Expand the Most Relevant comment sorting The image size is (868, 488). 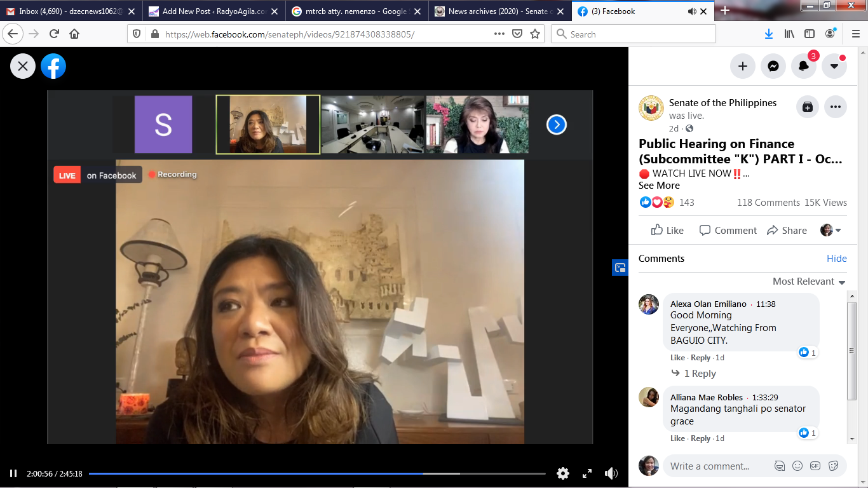pyautogui.click(x=808, y=281)
